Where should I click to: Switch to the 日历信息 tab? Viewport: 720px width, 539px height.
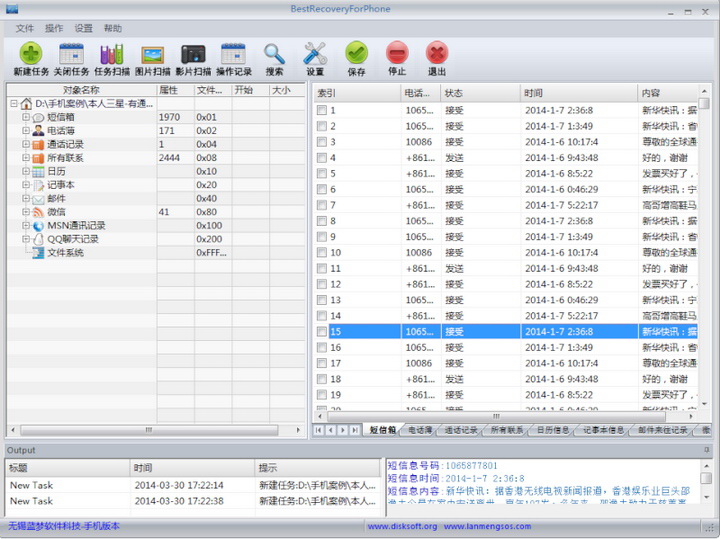click(553, 430)
